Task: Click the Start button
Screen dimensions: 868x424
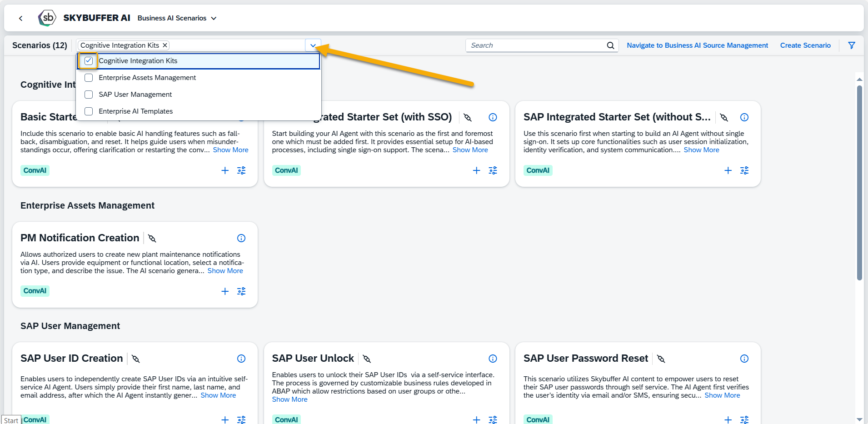Action: pyautogui.click(x=11, y=420)
